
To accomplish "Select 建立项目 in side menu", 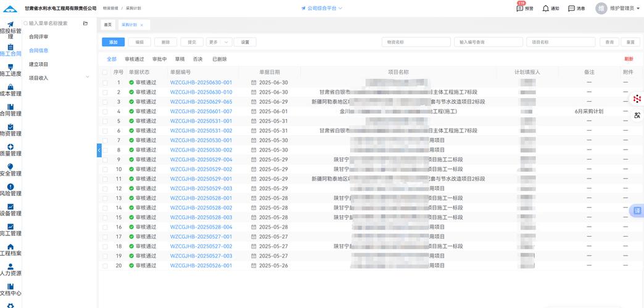I will tap(39, 64).
